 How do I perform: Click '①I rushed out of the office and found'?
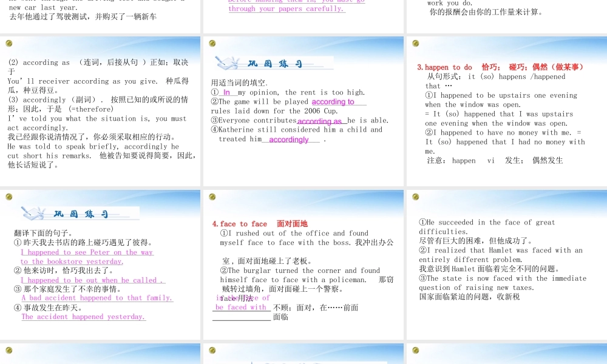[294, 233]
